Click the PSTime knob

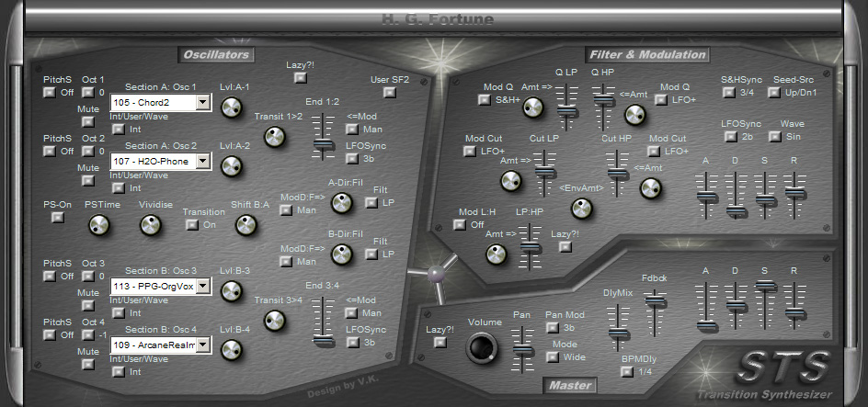[x=99, y=224]
